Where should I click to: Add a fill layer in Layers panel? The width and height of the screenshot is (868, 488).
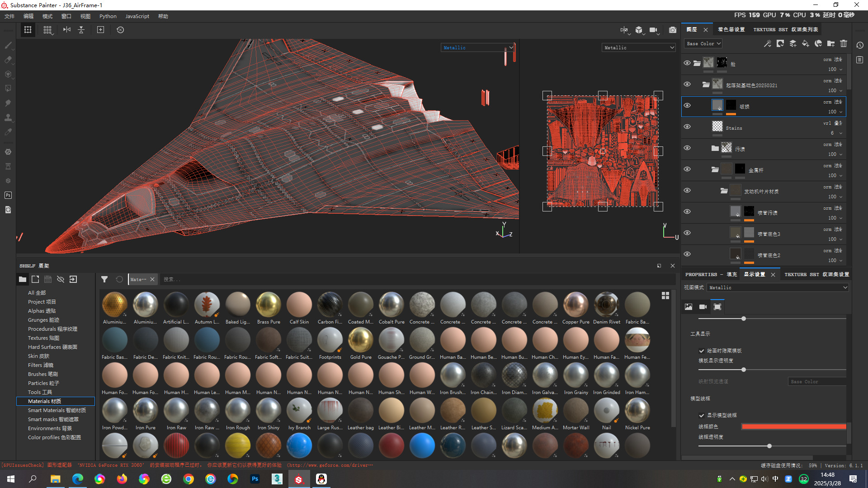(x=805, y=44)
